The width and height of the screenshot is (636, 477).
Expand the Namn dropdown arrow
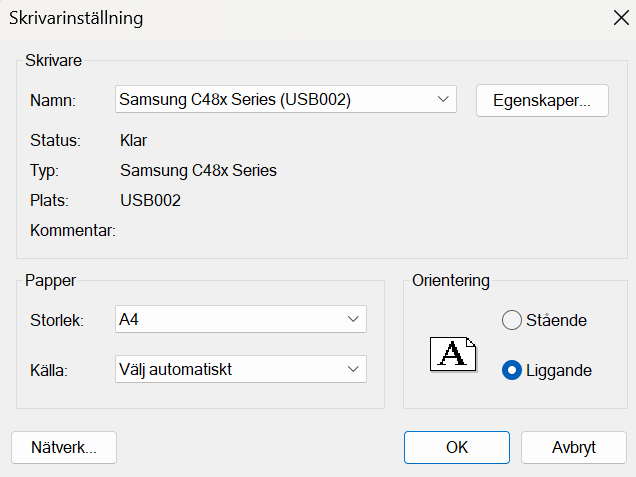pos(443,99)
